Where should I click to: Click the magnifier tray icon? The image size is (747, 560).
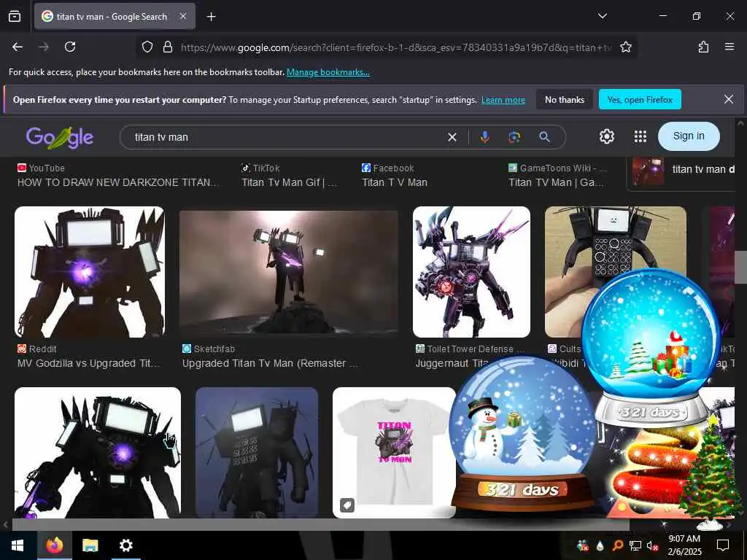618,545
